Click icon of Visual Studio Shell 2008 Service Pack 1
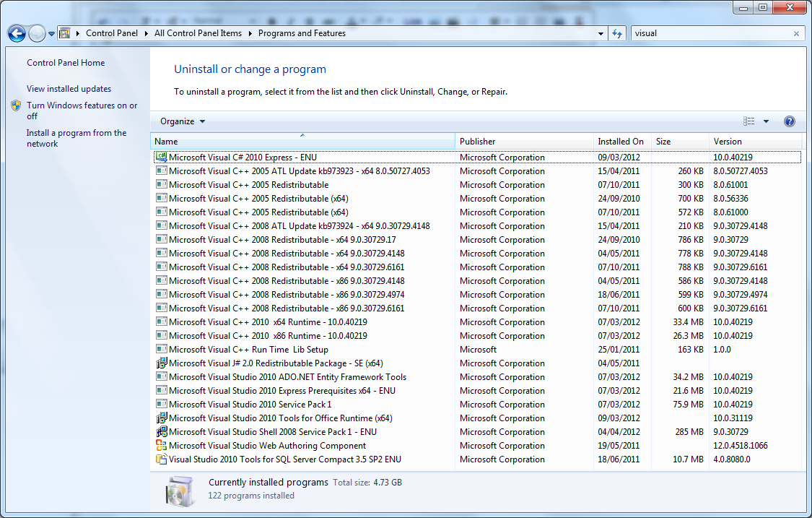Image resolution: width=812 pixels, height=518 pixels. coord(162,431)
